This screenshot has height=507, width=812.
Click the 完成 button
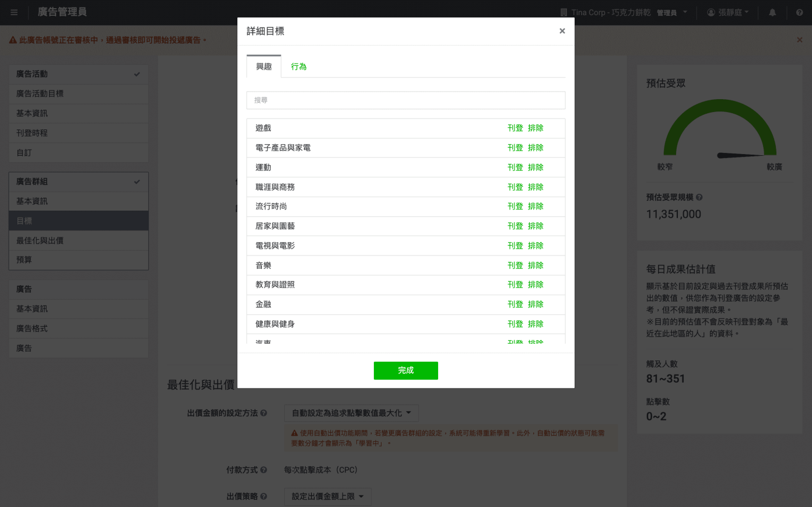tap(406, 370)
